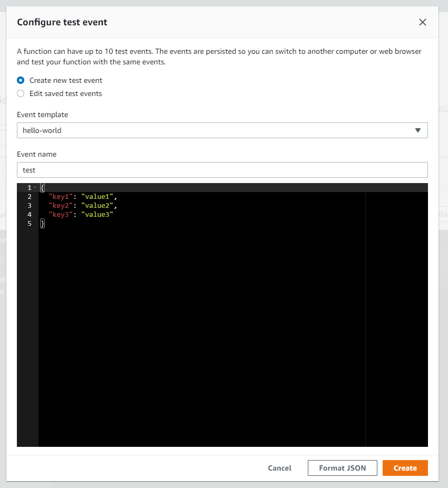Place cursor on the "key1" token
The width and height of the screenshot is (448, 488).
61,197
